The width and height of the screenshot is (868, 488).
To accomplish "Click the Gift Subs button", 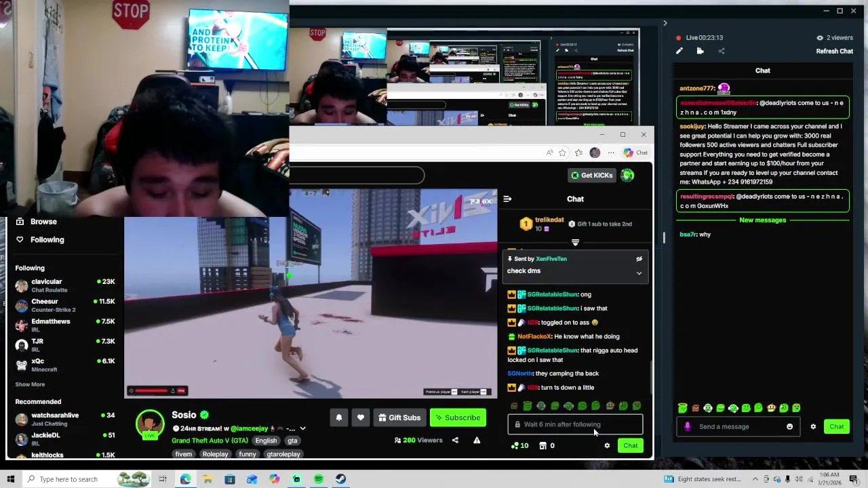I will (x=399, y=418).
